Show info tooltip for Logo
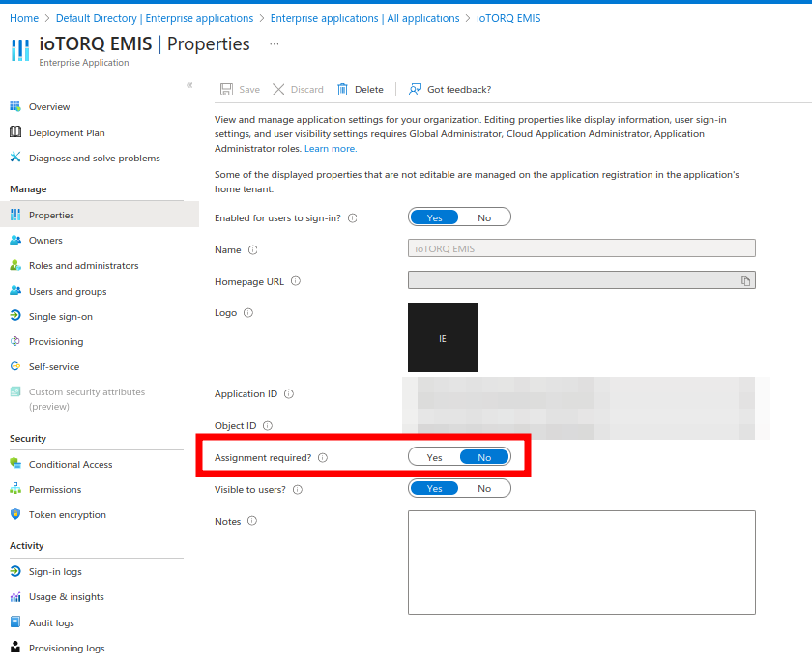The height and width of the screenshot is (665, 812). click(248, 313)
